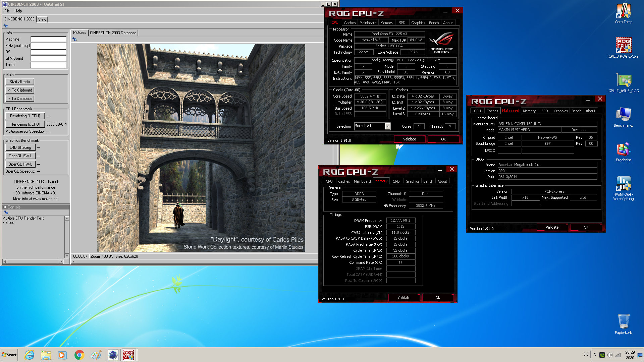This screenshot has width=644, height=362.
Task: Launch Google Chrome from the taskbar
Action: pos(79,355)
